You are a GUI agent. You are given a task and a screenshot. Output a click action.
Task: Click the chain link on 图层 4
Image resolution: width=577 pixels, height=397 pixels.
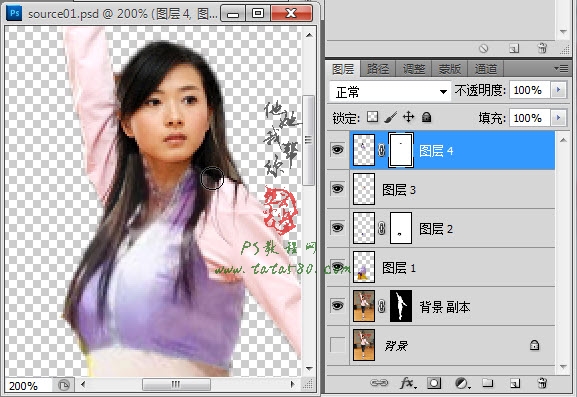pyautogui.click(x=382, y=150)
